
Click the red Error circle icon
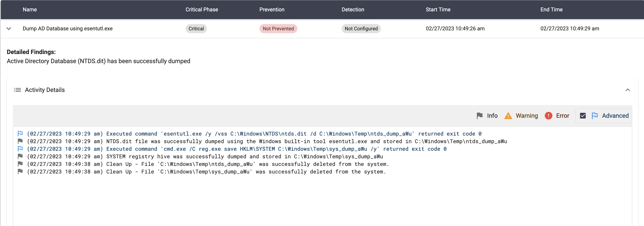[x=548, y=116]
